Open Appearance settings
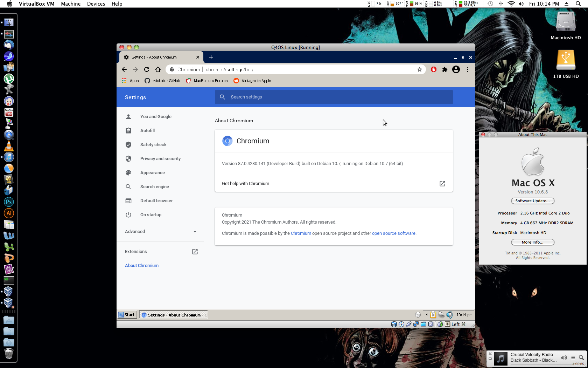 (152, 173)
